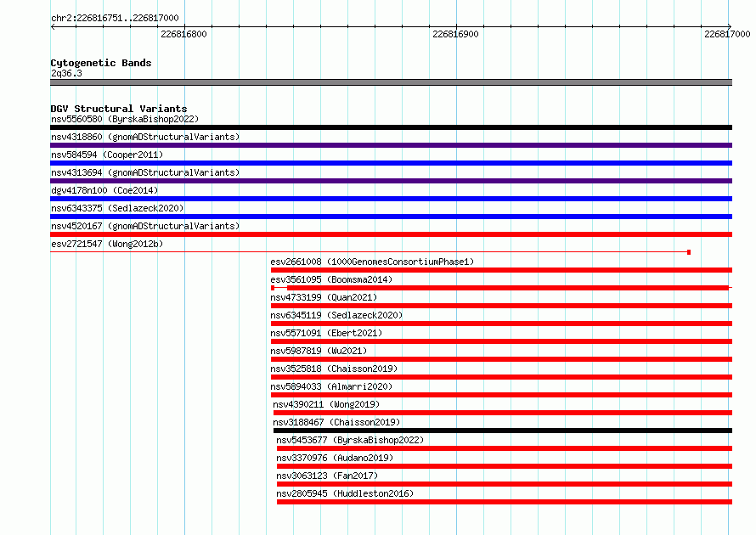This screenshot has height=535, width=756.
Task: Select the red nsv4390211 variant bar
Action: [503, 413]
